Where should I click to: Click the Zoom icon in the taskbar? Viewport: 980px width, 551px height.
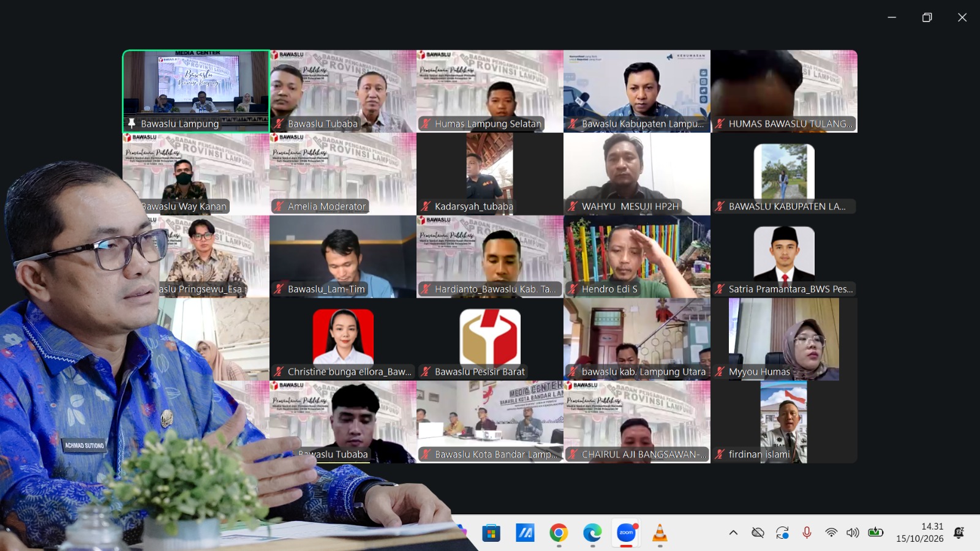(627, 533)
